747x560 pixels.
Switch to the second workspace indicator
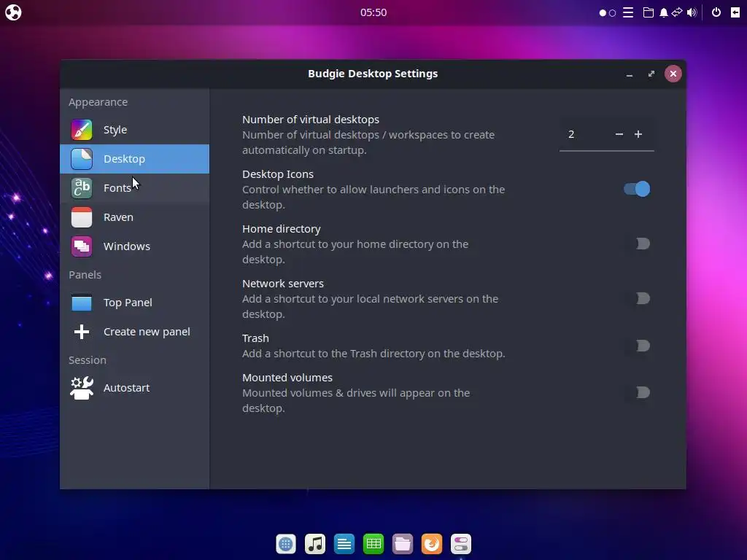pyautogui.click(x=613, y=13)
